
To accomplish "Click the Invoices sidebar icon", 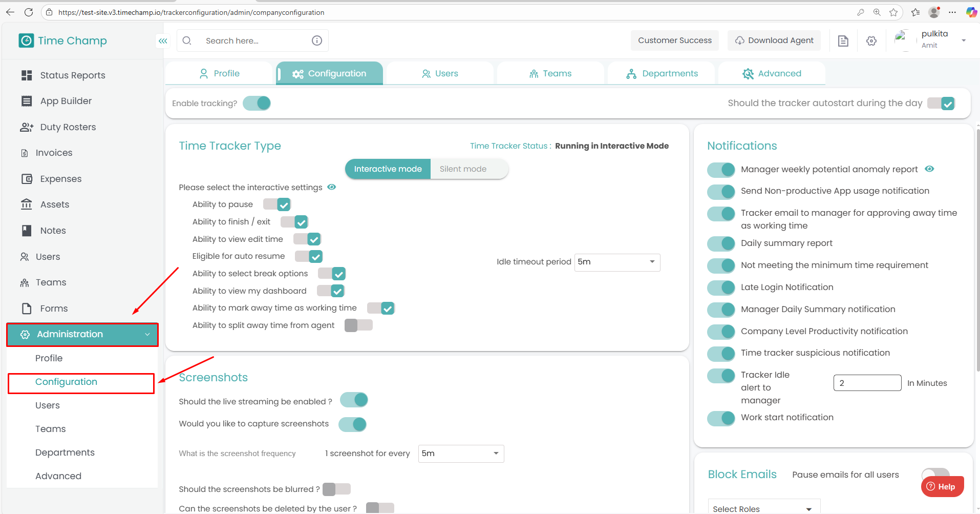I will pyautogui.click(x=25, y=153).
